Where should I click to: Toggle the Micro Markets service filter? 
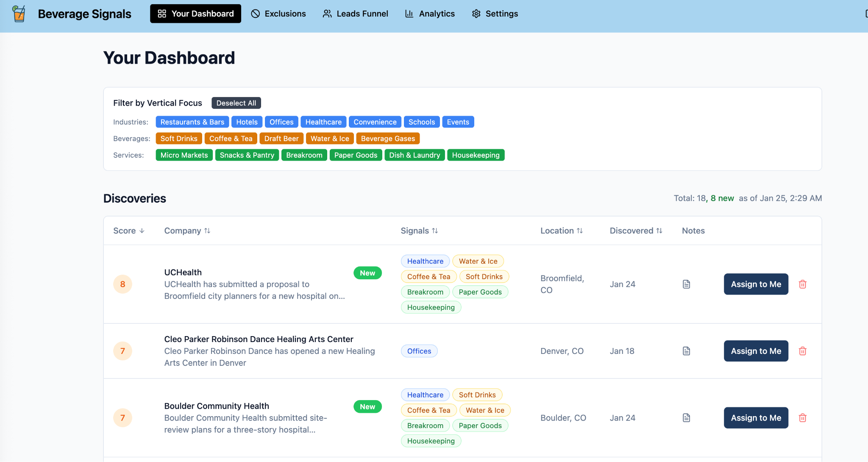click(184, 155)
